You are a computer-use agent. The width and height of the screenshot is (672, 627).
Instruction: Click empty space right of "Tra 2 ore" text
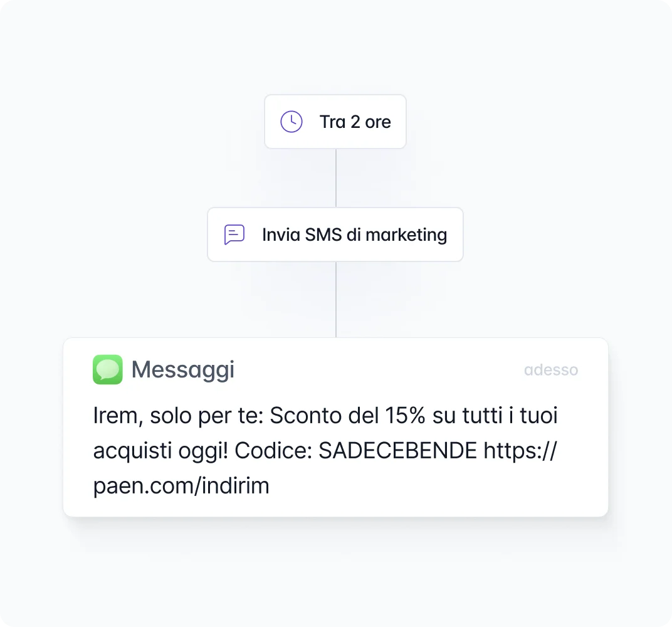399,122
